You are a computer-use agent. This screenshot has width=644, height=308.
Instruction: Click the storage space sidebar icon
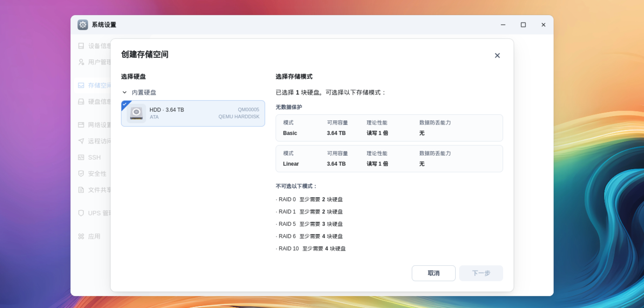click(x=81, y=85)
